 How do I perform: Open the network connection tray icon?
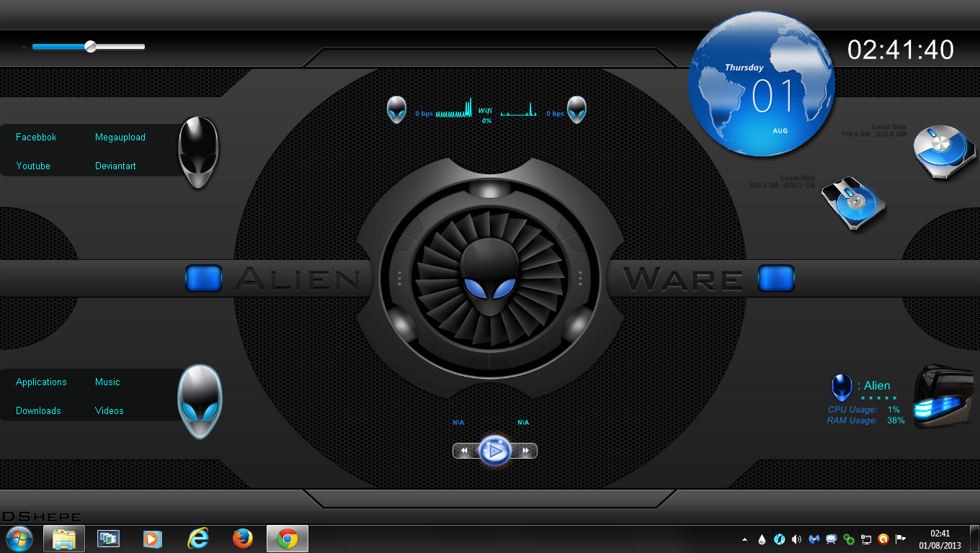pos(866,539)
